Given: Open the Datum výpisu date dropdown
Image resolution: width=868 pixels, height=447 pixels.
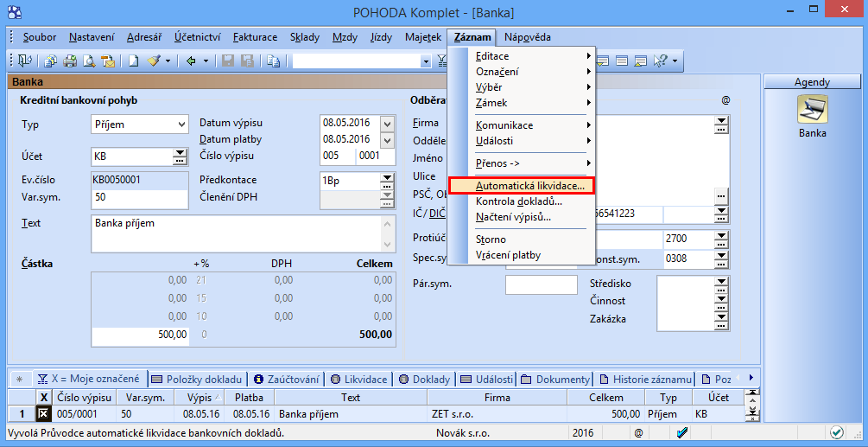Looking at the screenshot, I should [x=388, y=125].
